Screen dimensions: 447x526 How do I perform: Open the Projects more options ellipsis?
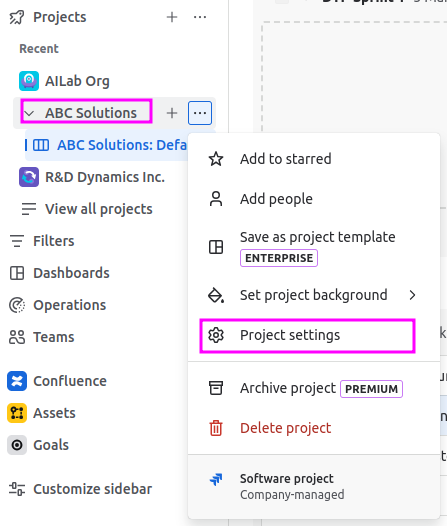tap(200, 17)
